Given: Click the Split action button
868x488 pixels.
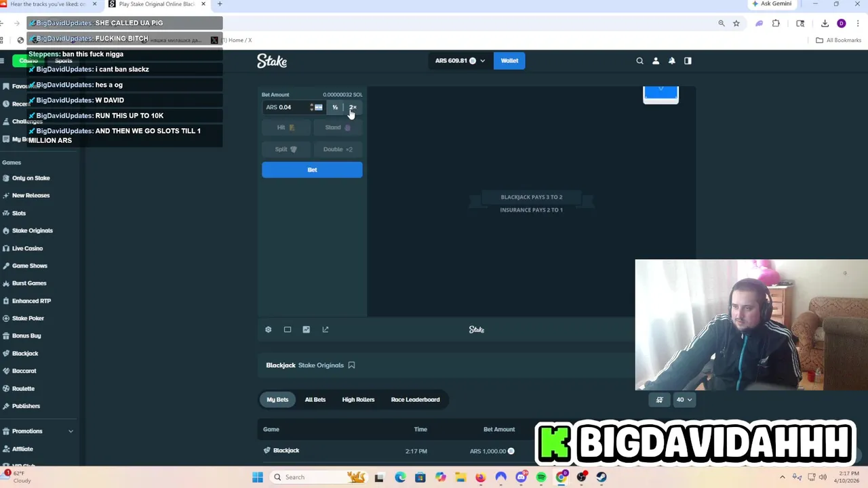Looking at the screenshot, I should 285,149.
